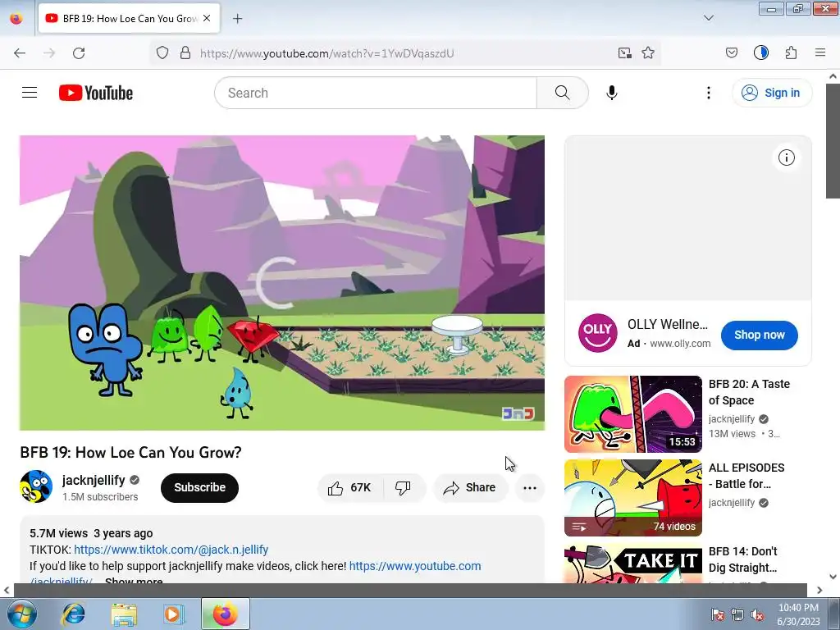Open BFB 20: A Taste of Space thumbnail
The height and width of the screenshot is (630, 840).
tap(633, 414)
